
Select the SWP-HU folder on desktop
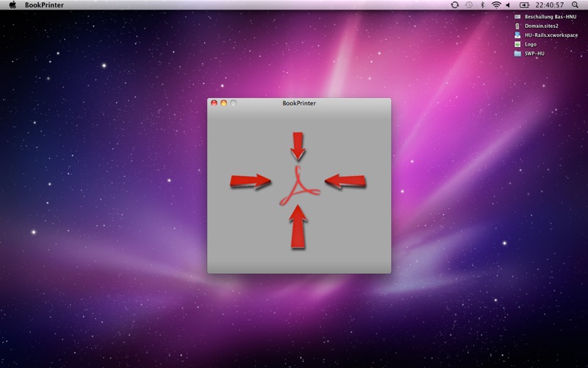tap(534, 54)
